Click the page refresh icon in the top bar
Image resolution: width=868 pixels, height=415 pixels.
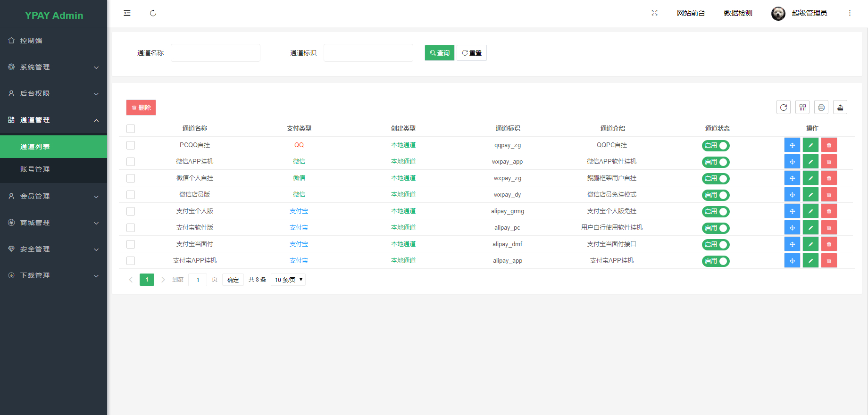click(x=153, y=13)
